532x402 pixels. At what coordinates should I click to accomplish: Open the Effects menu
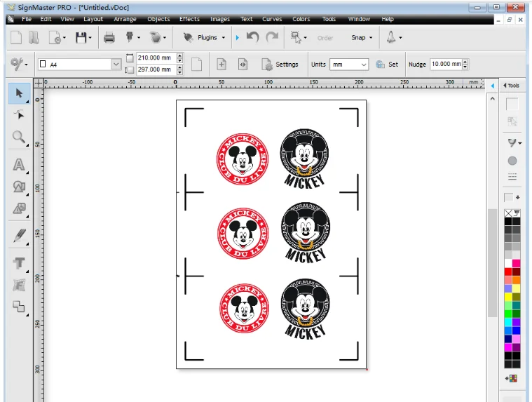coord(189,19)
